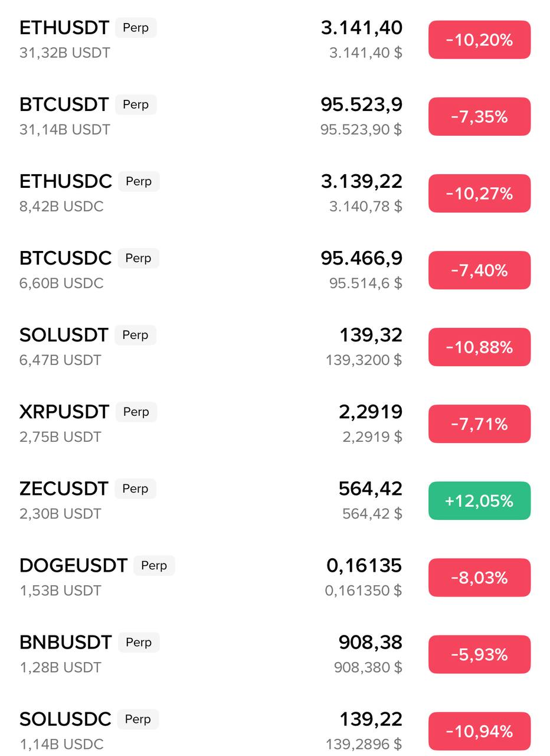
Task: Tap the DOGEUSDT pair name
Action: (73, 565)
